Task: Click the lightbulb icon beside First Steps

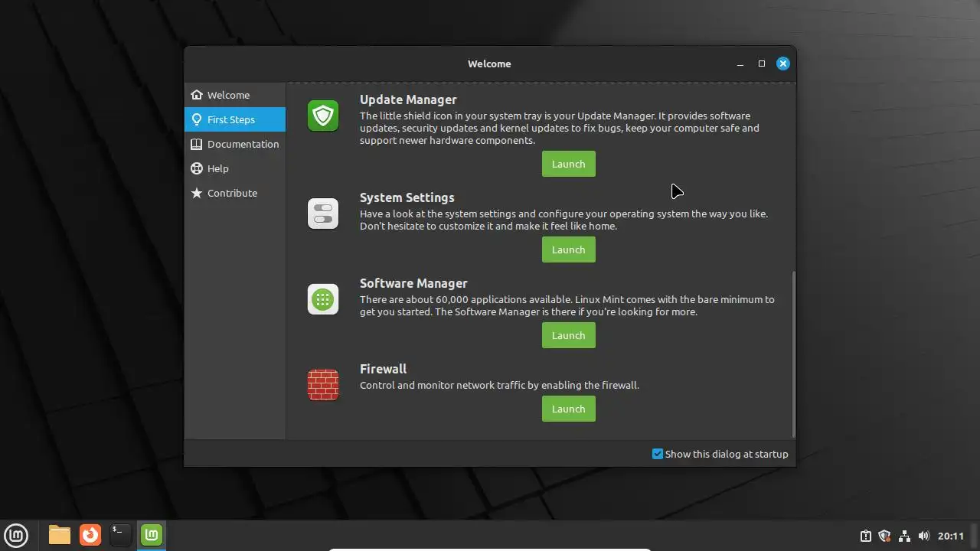Action: (197, 119)
